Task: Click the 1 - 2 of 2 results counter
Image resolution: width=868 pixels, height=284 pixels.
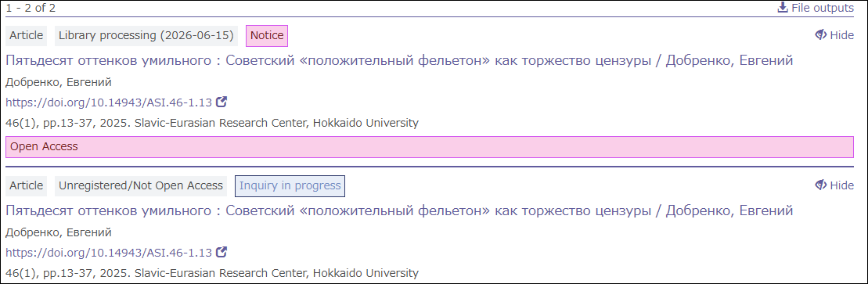Action: [31, 9]
